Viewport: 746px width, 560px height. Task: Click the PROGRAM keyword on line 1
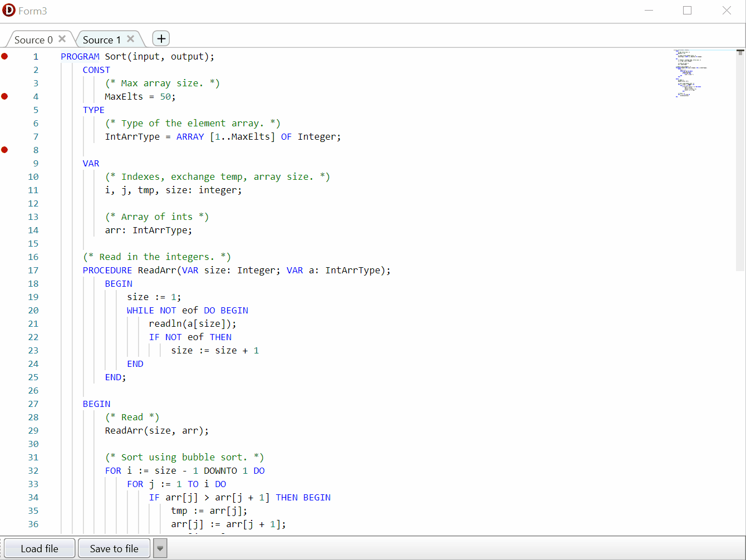click(80, 56)
